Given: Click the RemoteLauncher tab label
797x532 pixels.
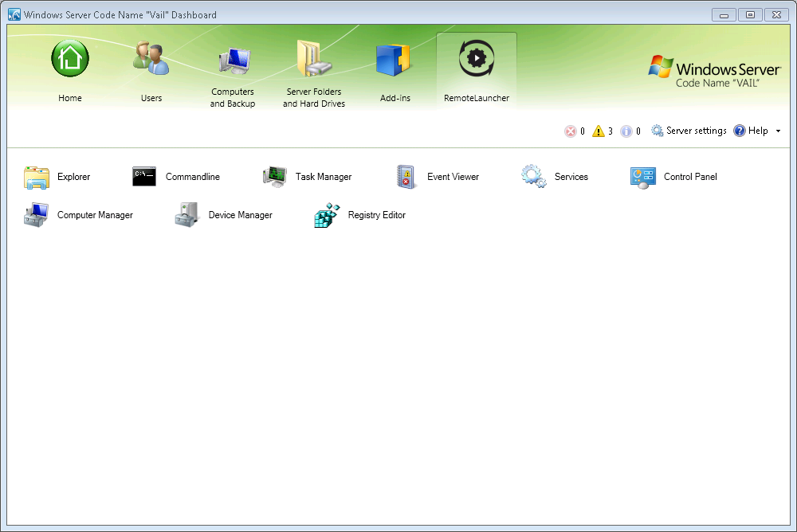Looking at the screenshot, I should pos(477,98).
